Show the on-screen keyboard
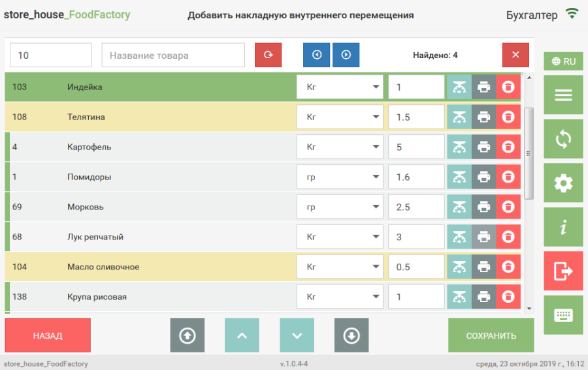The image size is (588, 370). point(563,315)
